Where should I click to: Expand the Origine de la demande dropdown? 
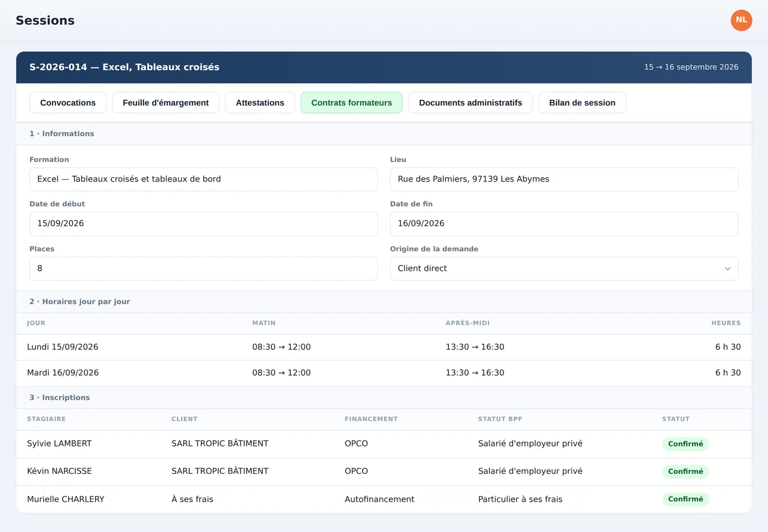(564, 269)
